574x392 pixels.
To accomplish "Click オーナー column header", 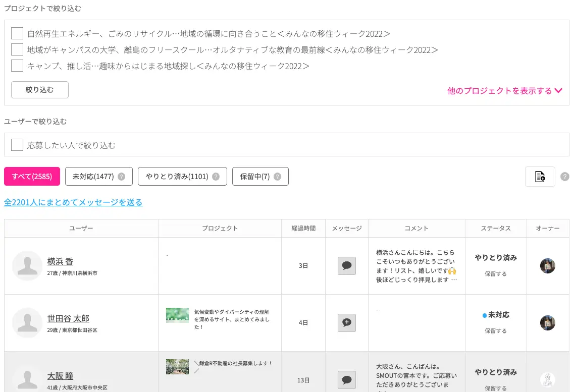I will (x=548, y=228).
